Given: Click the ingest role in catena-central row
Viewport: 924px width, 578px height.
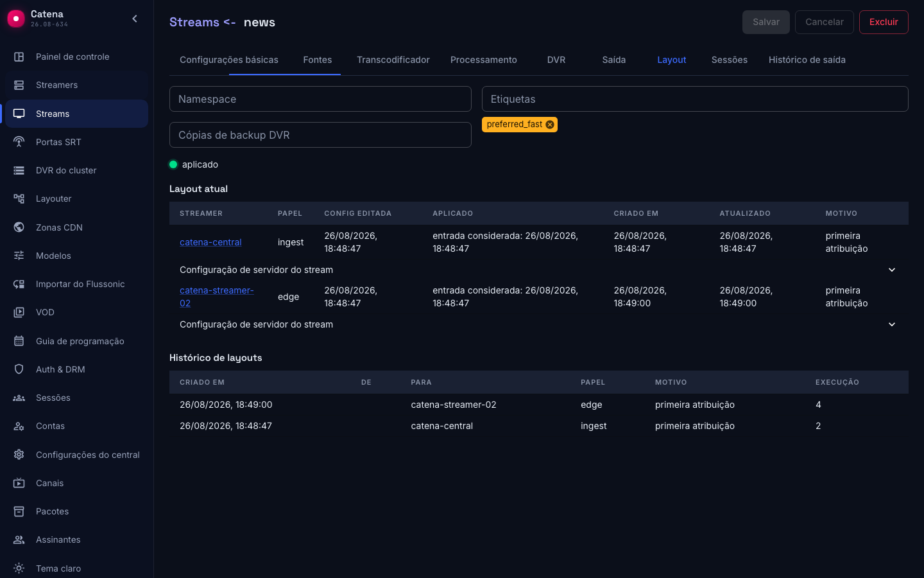Looking at the screenshot, I should [x=291, y=242].
